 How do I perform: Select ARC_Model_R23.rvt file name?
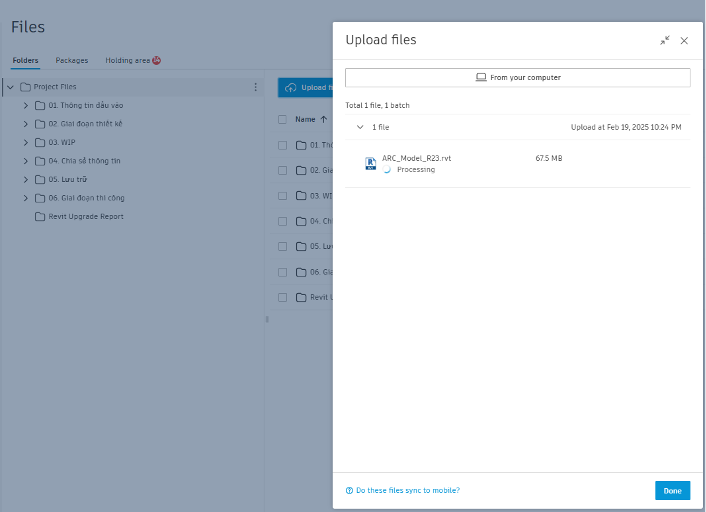(x=416, y=158)
